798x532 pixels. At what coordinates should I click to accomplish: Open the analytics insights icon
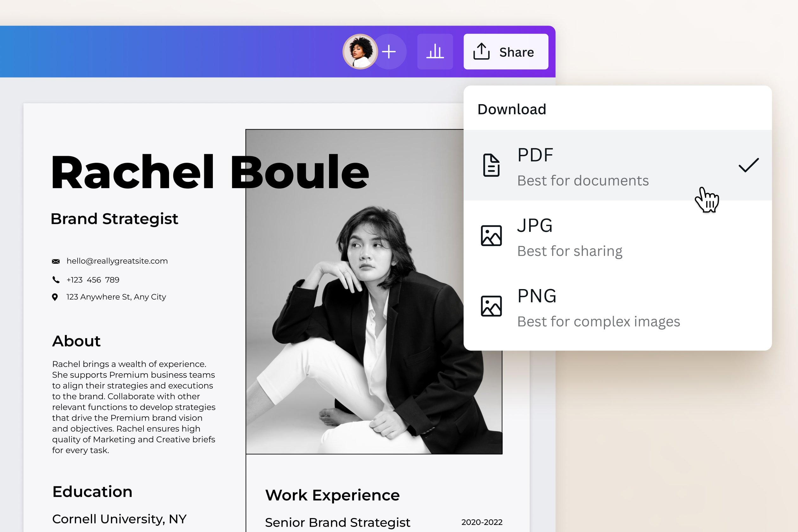click(x=435, y=51)
